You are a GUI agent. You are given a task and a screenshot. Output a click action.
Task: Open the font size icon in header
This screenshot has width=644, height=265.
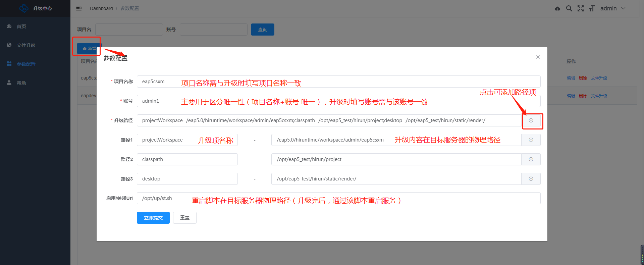pyautogui.click(x=592, y=8)
